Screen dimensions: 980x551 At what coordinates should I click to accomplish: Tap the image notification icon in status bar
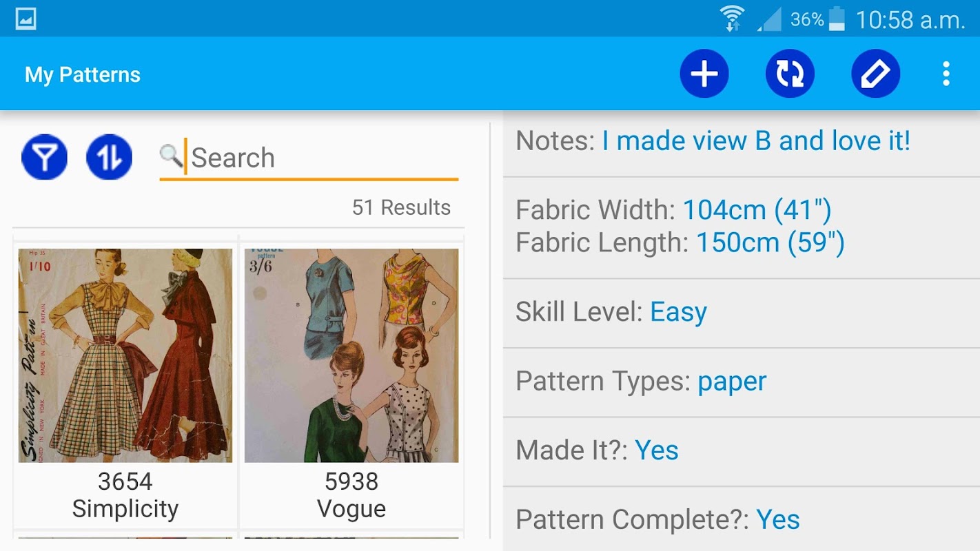(x=25, y=19)
